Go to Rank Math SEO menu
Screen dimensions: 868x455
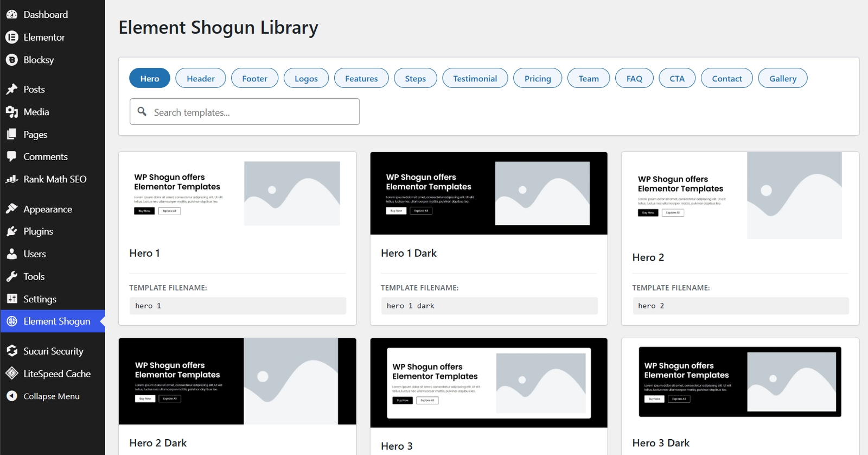[x=53, y=179]
